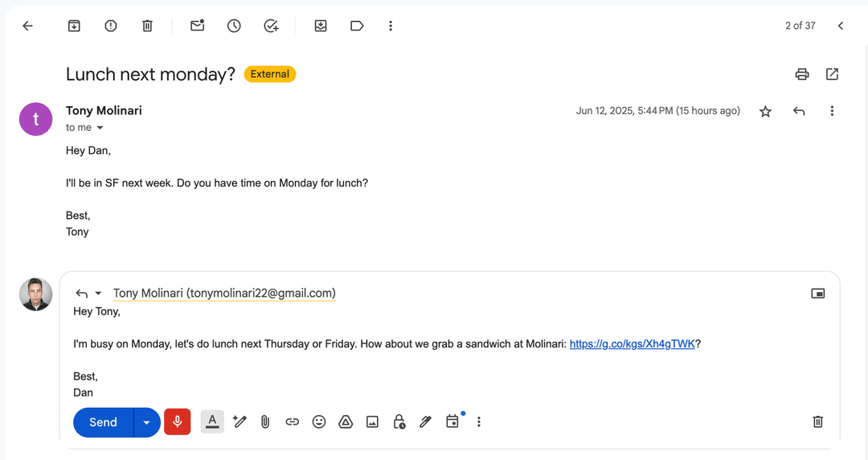Open the send options dropdown arrow
The height and width of the screenshot is (460, 868).
point(146,422)
